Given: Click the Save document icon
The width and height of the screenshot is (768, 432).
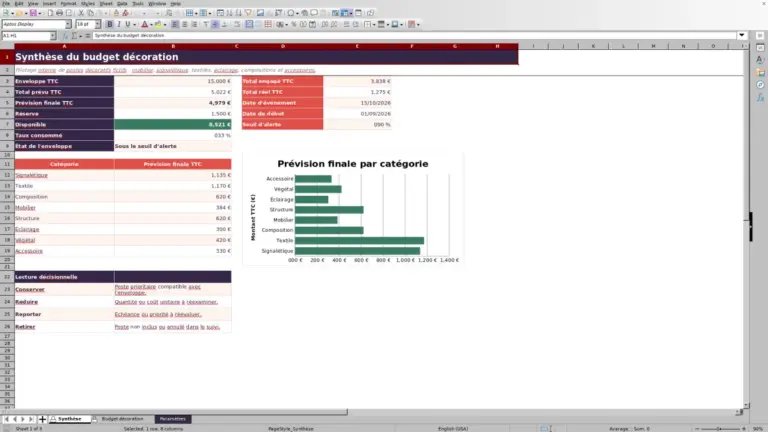Looking at the screenshot, I should tap(33, 13).
